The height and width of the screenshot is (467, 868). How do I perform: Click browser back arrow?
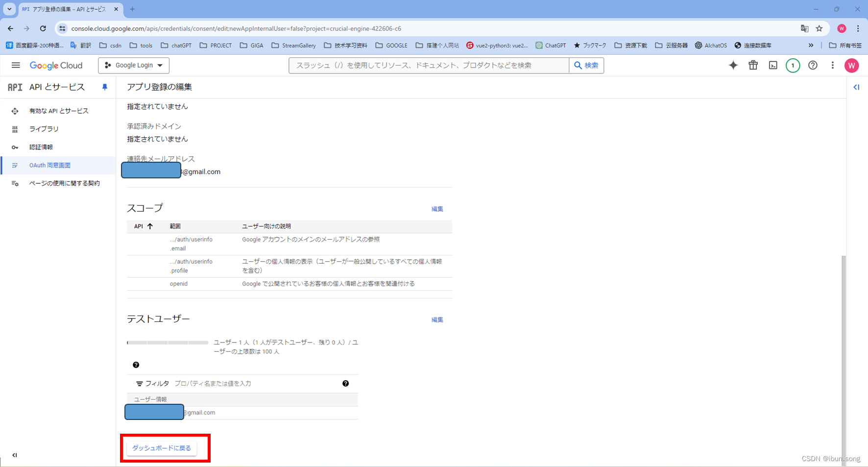point(11,28)
